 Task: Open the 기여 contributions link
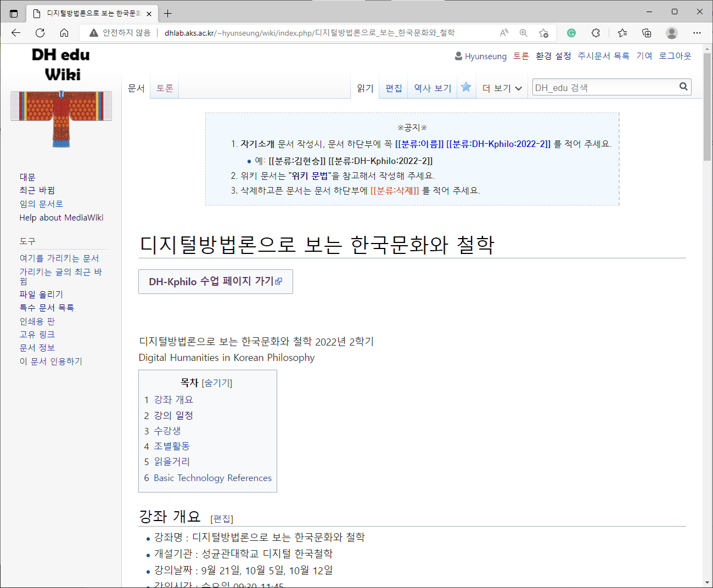[x=644, y=56]
